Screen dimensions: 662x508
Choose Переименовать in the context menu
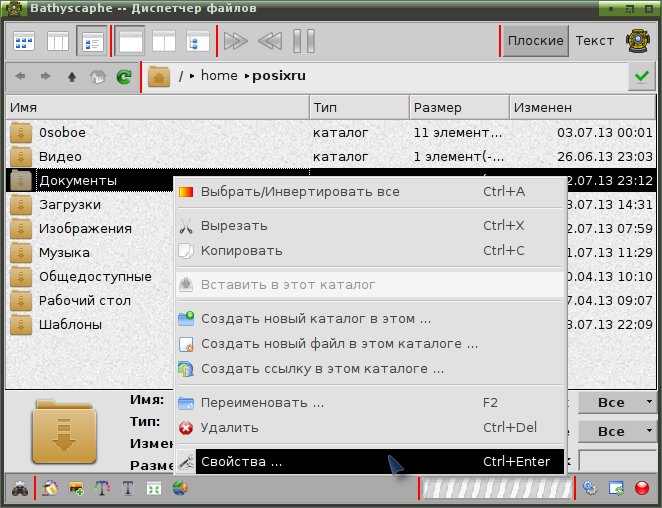370,402
